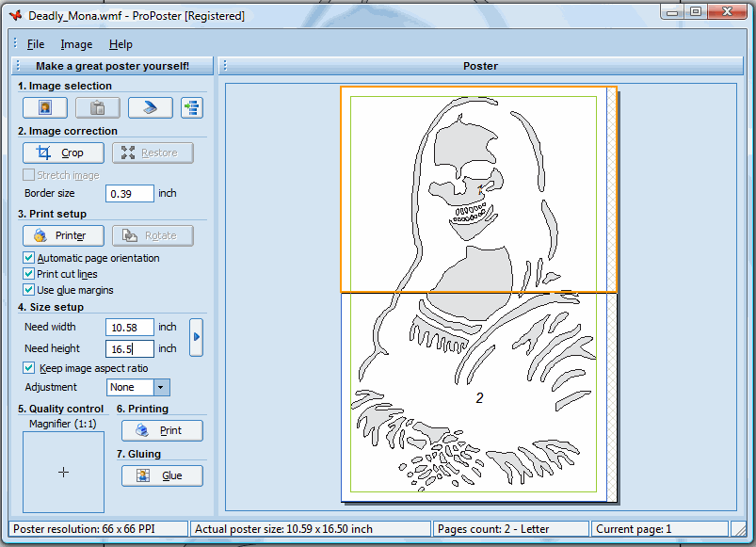The image size is (756, 547).
Task: Uncheck Print cut lines
Action: [29, 274]
